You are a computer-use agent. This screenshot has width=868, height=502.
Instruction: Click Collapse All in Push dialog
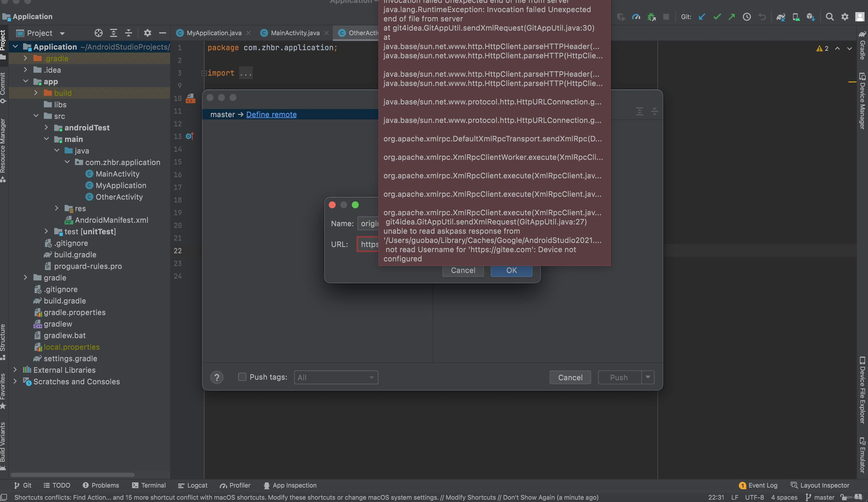654,111
